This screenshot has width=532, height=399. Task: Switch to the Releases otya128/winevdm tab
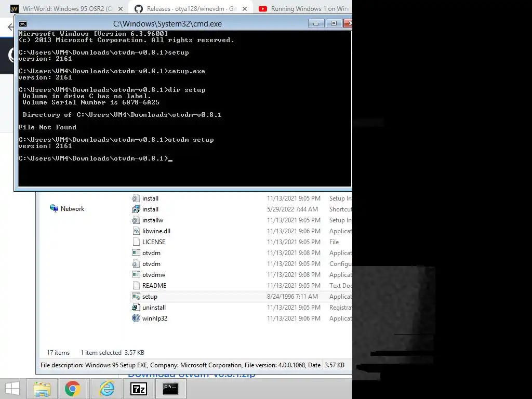tap(191, 9)
